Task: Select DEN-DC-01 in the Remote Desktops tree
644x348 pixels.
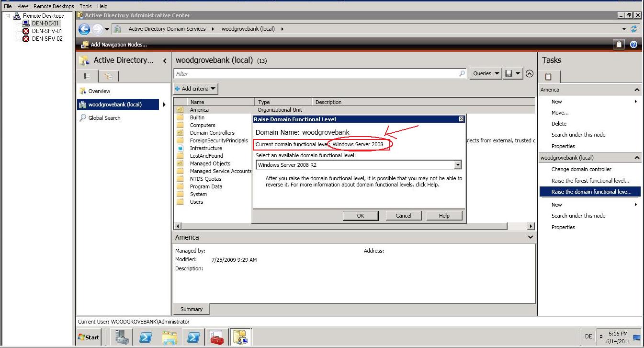Action: 45,23
